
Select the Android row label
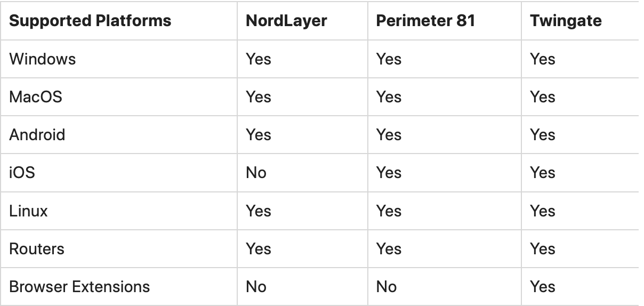pyautogui.click(x=37, y=135)
